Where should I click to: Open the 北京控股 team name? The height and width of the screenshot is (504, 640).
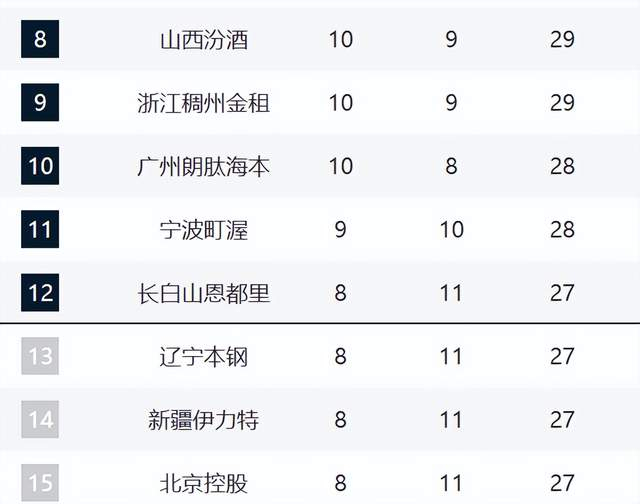[x=204, y=484]
